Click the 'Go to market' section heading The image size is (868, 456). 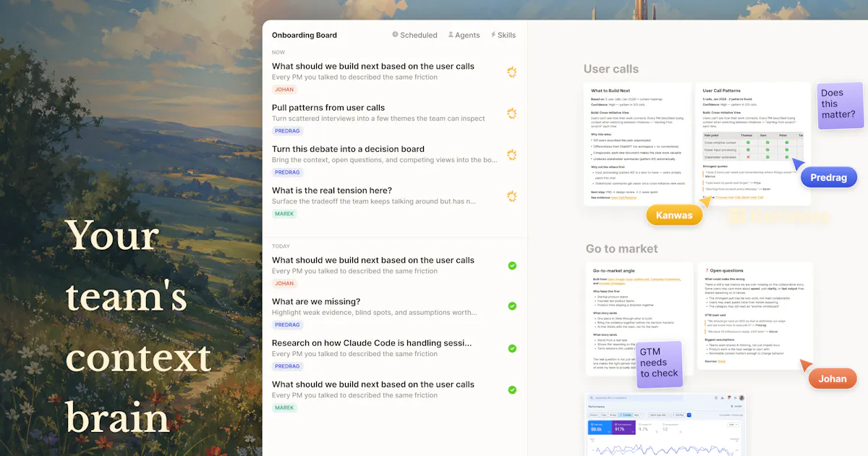622,249
